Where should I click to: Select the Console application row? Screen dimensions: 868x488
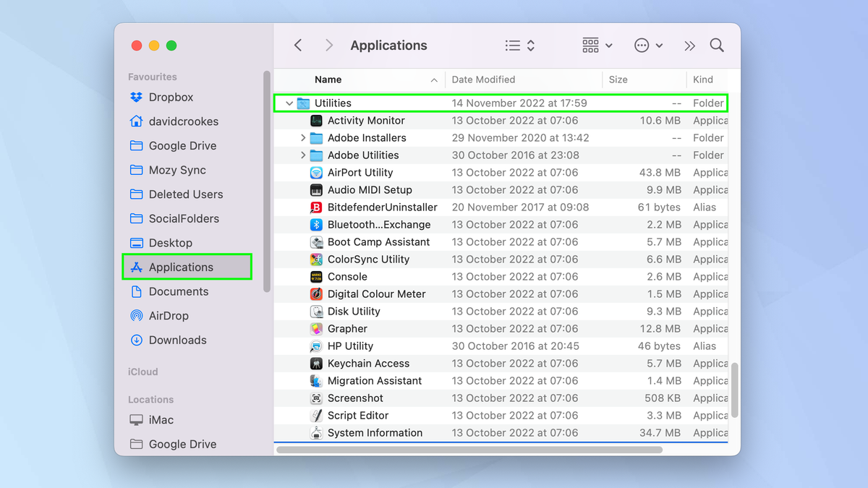click(347, 276)
